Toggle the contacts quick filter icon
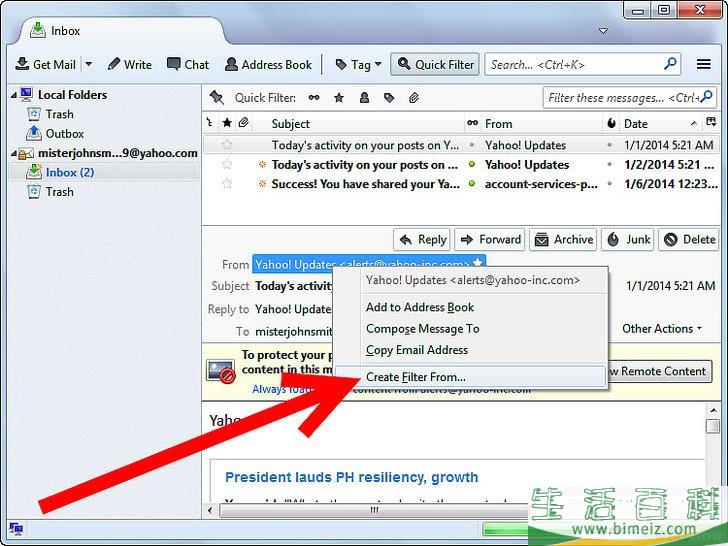Image resolution: width=728 pixels, height=546 pixels. click(364, 98)
